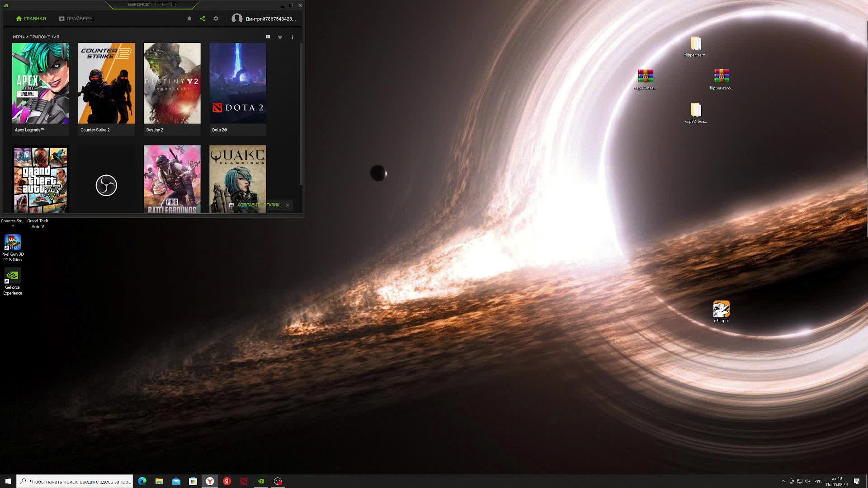Click the Windows taskbar search field

pyautogui.click(x=79, y=481)
